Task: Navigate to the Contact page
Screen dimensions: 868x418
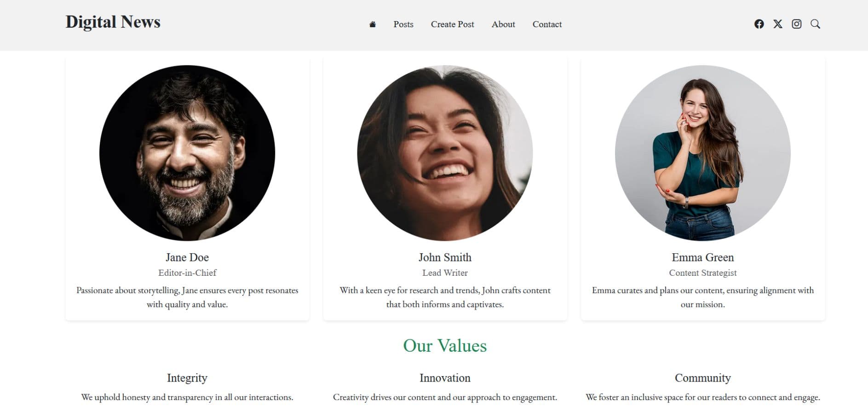Action: [x=547, y=24]
